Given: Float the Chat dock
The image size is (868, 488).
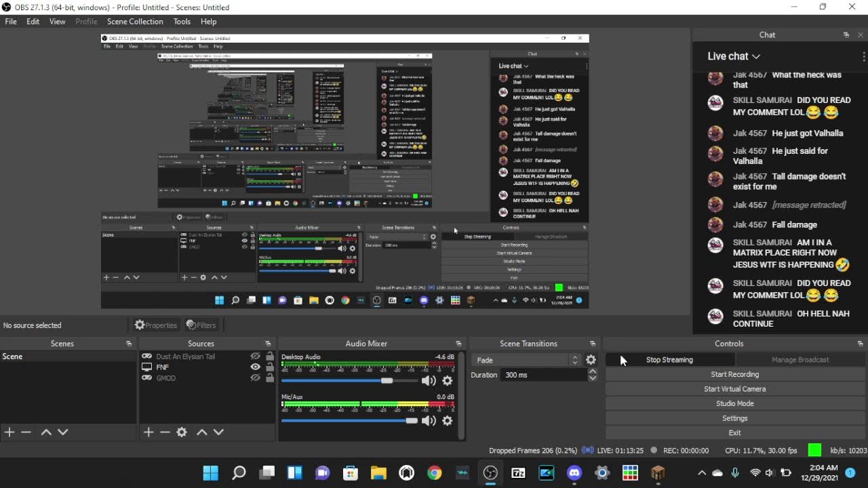Looking at the screenshot, I should 846,35.
